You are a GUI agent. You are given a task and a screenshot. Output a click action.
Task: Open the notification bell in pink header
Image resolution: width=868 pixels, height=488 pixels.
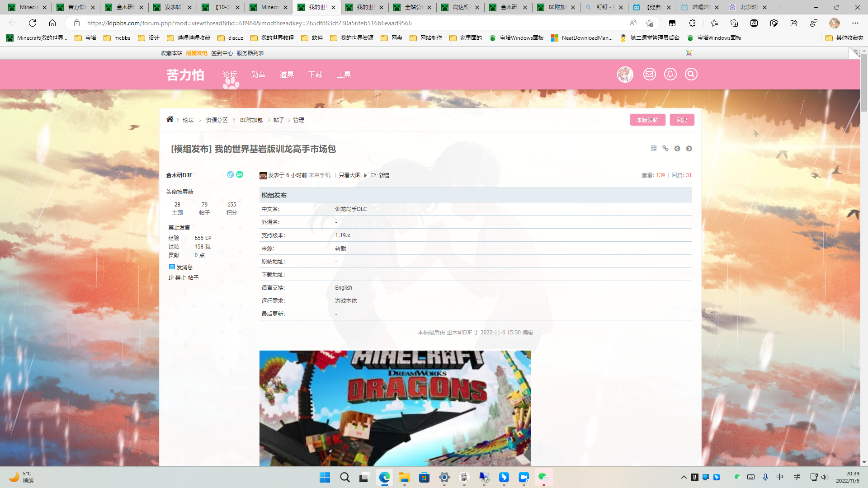(x=670, y=74)
